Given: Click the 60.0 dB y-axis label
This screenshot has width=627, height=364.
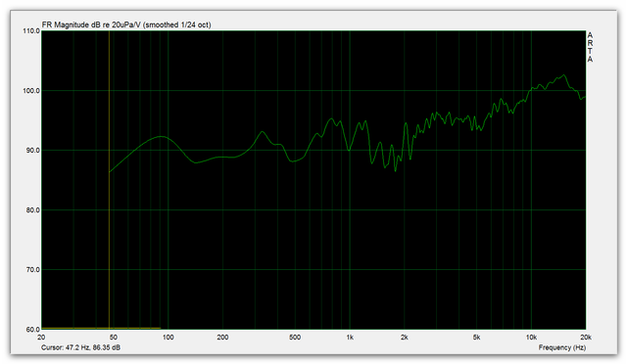Looking at the screenshot, I should (33, 330).
